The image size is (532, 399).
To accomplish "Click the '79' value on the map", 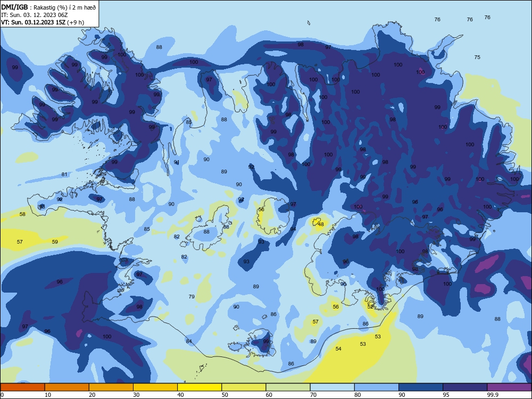I will click(x=192, y=296).
